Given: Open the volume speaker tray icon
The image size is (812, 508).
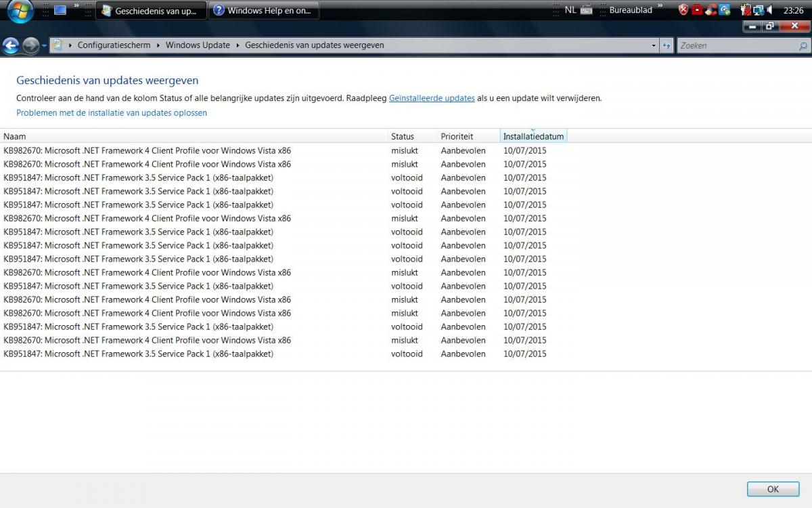Looking at the screenshot, I should (770, 10).
